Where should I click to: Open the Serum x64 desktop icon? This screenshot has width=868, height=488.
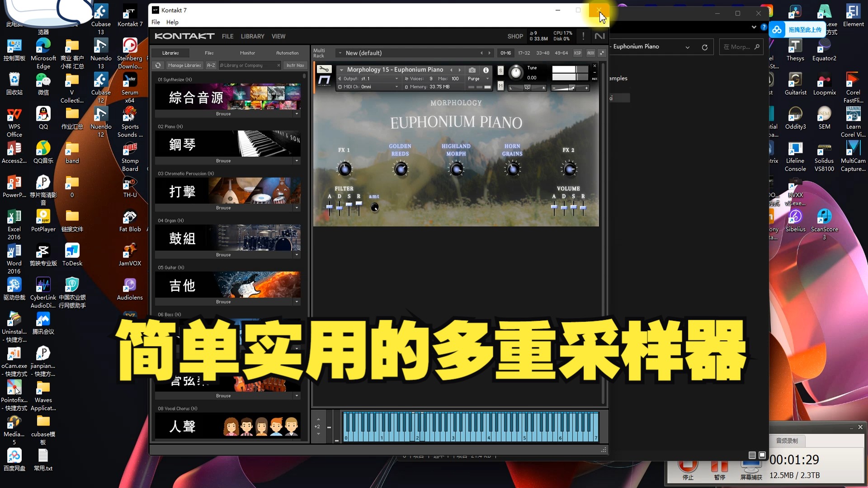[x=130, y=88]
